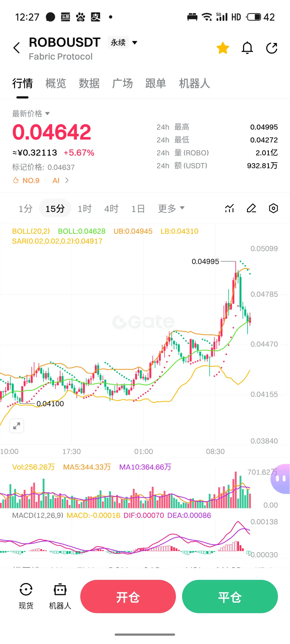Open chart indicators icon

tap(230, 208)
